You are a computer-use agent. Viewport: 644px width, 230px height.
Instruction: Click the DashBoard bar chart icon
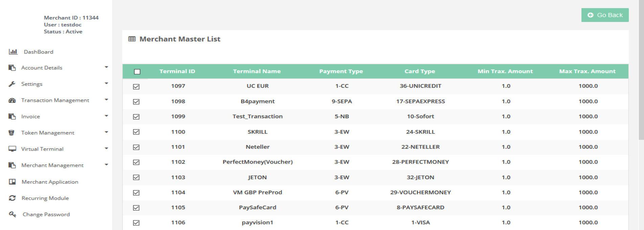(x=13, y=52)
